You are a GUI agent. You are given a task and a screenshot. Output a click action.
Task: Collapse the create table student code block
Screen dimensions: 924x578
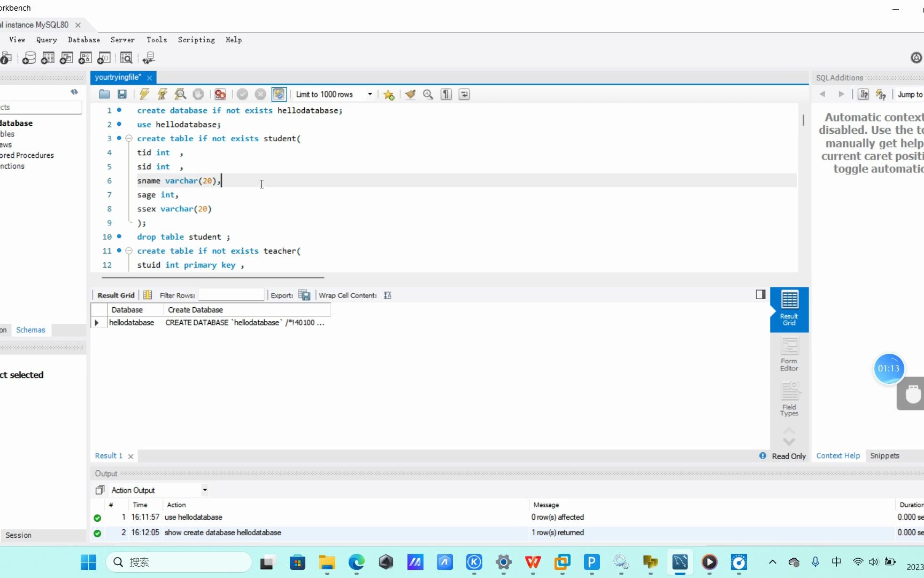[129, 139]
